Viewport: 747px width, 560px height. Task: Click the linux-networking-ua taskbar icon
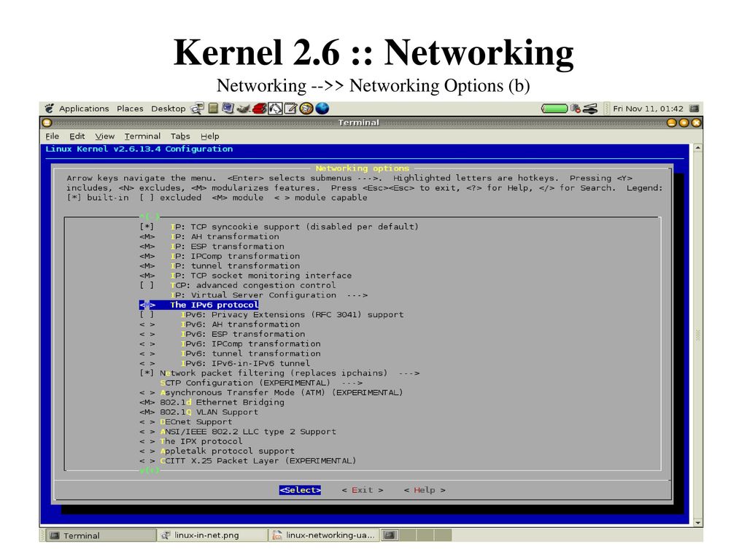click(x=276, y=535)
